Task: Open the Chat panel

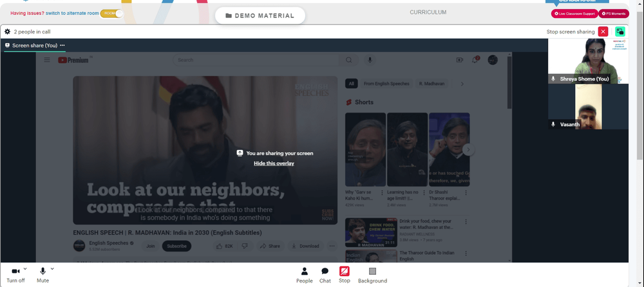Action: point(325,275)
